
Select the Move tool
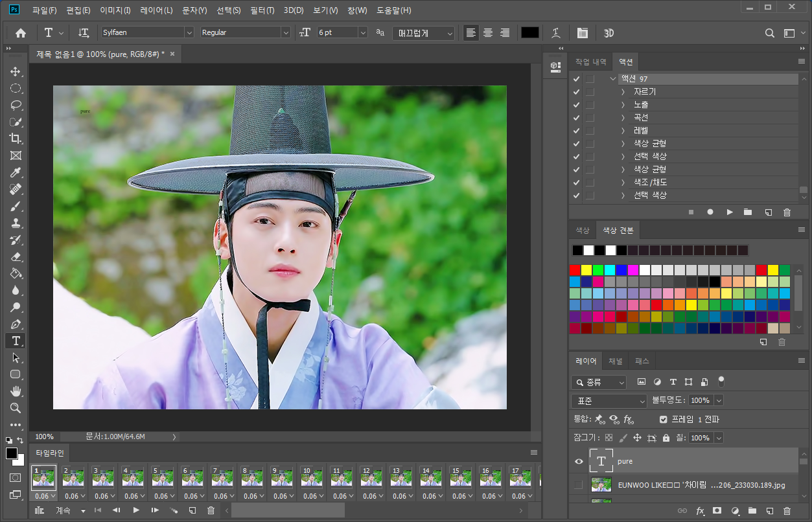[x=16, y=71]
